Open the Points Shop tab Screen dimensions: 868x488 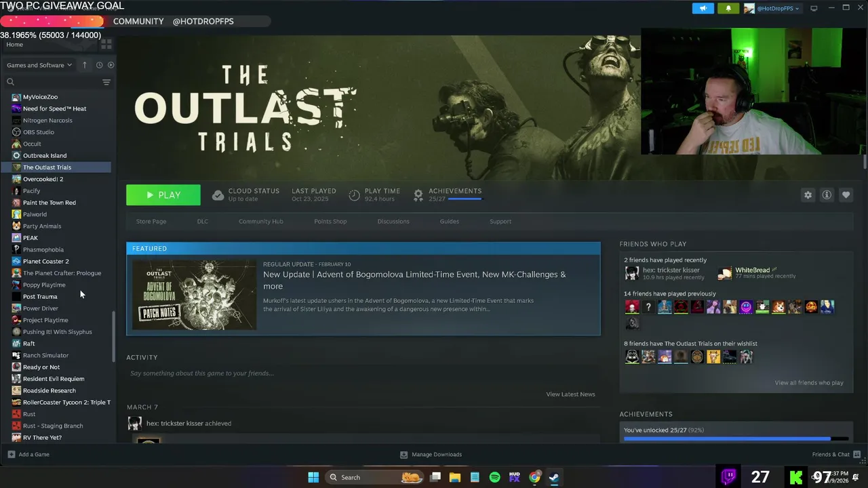[330, 222]
